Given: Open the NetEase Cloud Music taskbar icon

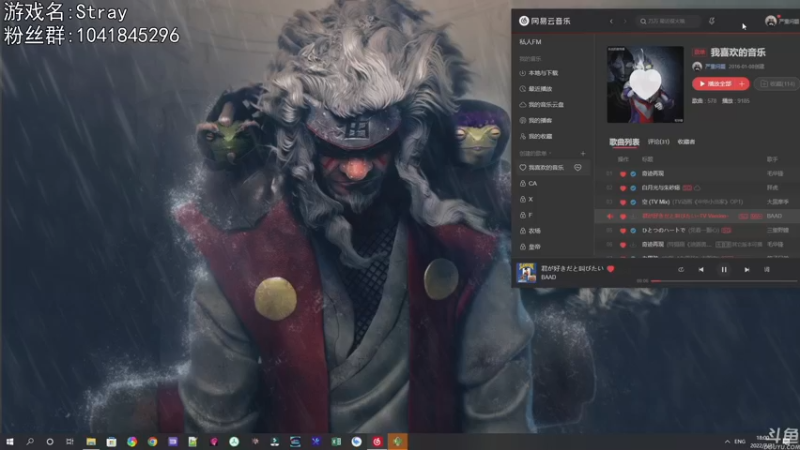Looking at the screenshot, I should 377,441.
